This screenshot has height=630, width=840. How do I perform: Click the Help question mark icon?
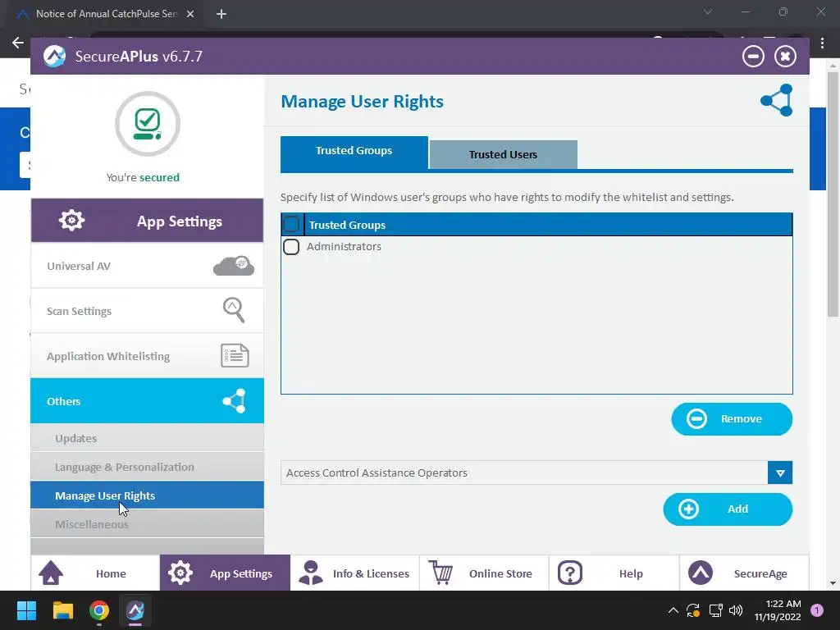(x=570, y=573)
